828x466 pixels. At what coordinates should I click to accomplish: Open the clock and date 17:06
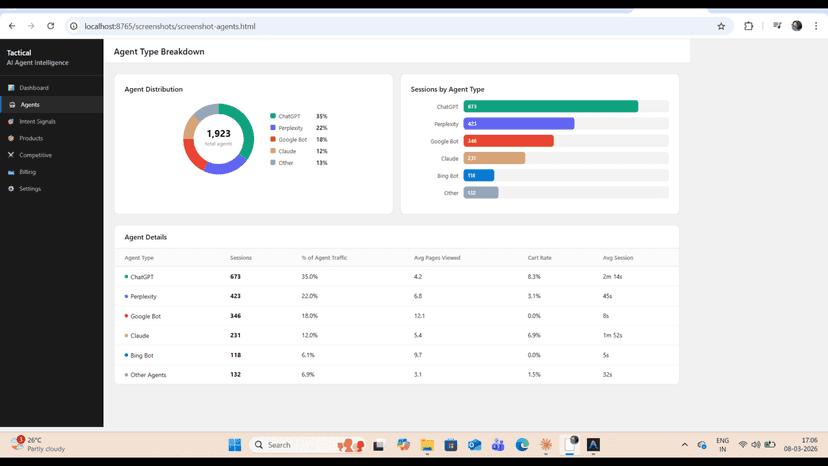(801, 444)
